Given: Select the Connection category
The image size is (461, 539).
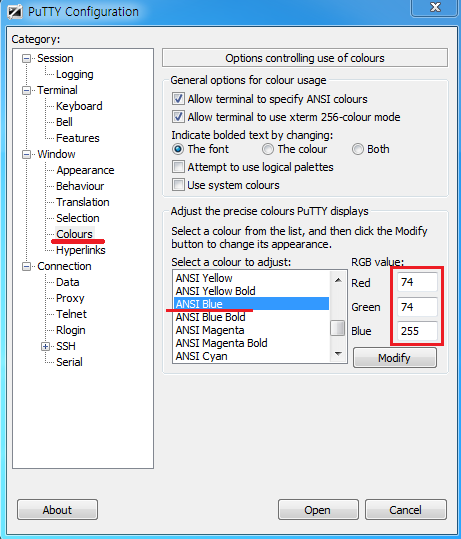Looking at the screenshot, I should pyautogui.click(x=64, y=266).
